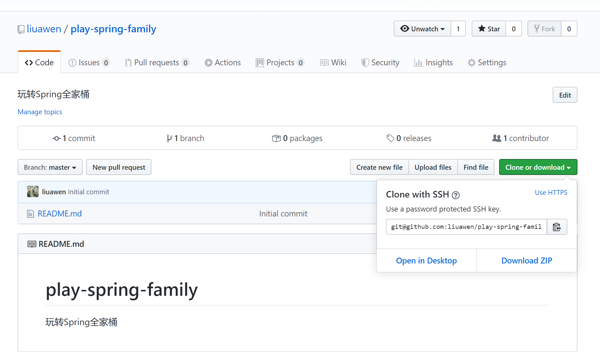Open the play-spring-family repository link
600x364 pixels.
[113, 29]
